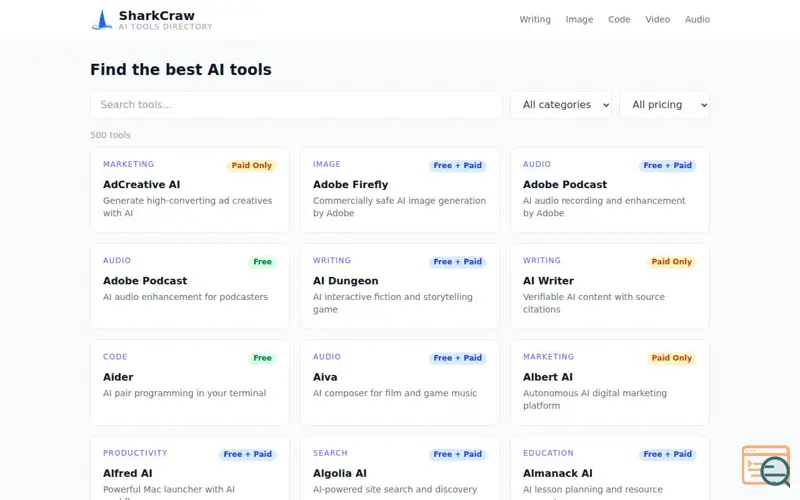The height and width of the screenshot is (500, 800).
Task: Open the floating browser inspect widget icon
Action: pos(766,466)
